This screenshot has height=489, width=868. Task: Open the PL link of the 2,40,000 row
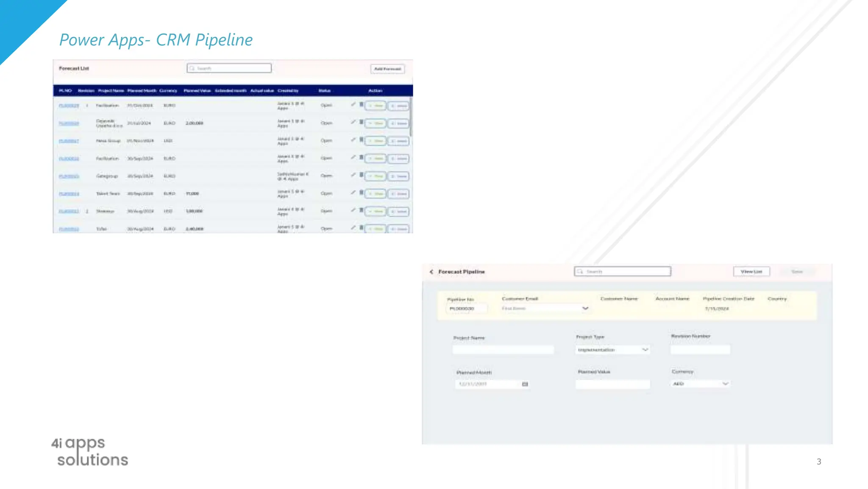(69, 229)
